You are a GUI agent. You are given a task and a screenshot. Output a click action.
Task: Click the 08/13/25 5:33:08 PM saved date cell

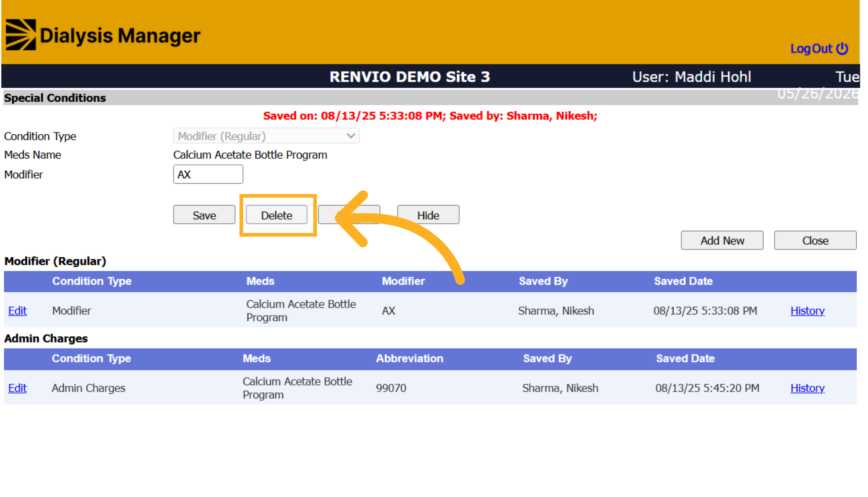(x=705, y=311)
